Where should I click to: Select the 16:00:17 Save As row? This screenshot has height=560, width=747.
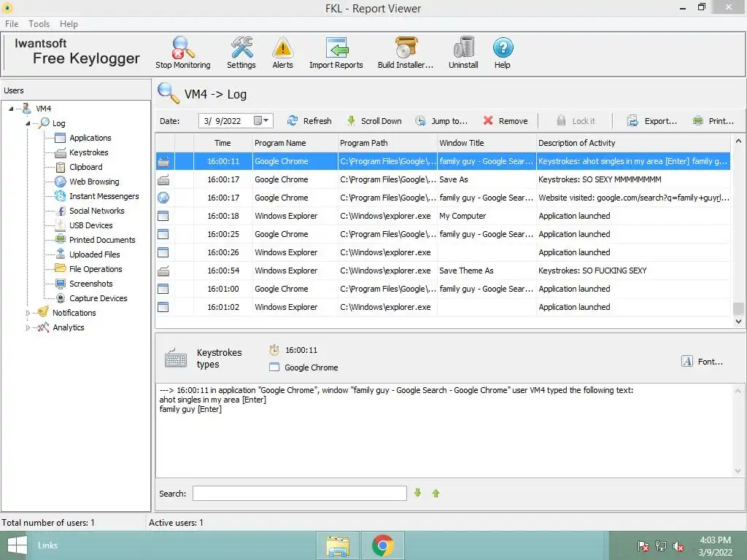coord(443,179)
